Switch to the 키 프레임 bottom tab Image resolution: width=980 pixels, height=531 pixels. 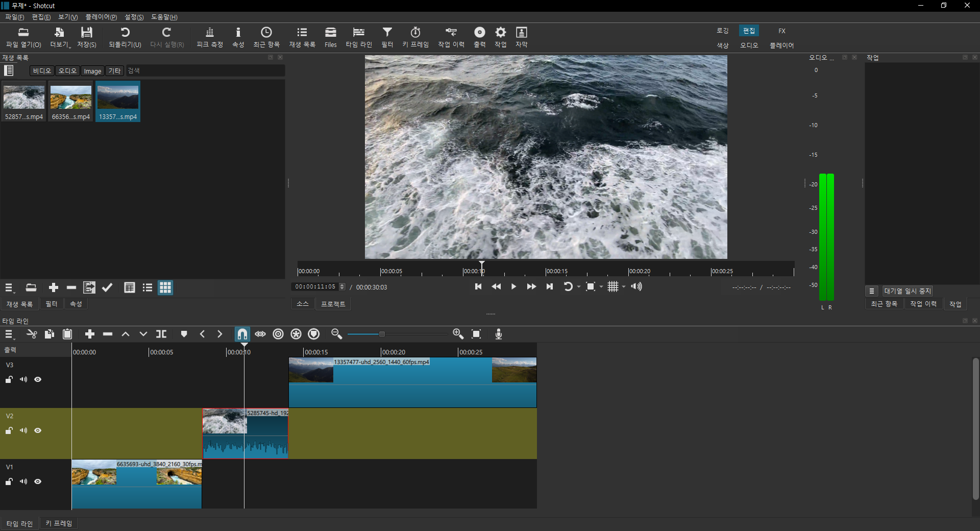59,523
